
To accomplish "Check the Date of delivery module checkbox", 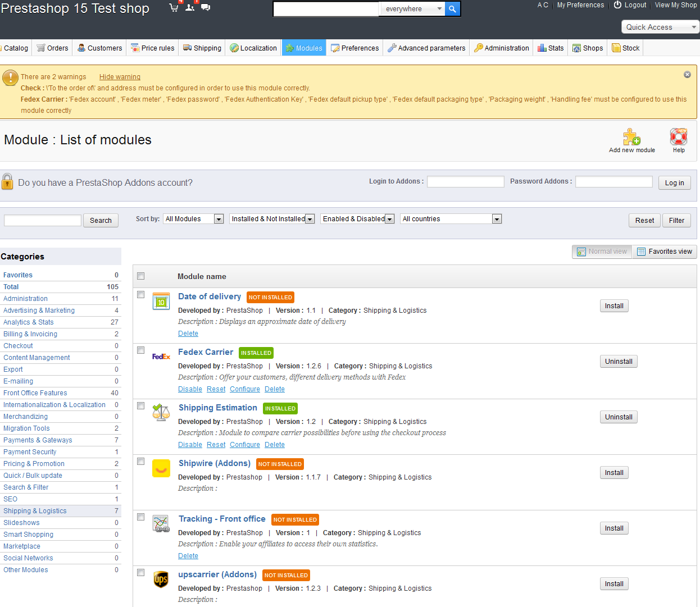I will (141, 295).
